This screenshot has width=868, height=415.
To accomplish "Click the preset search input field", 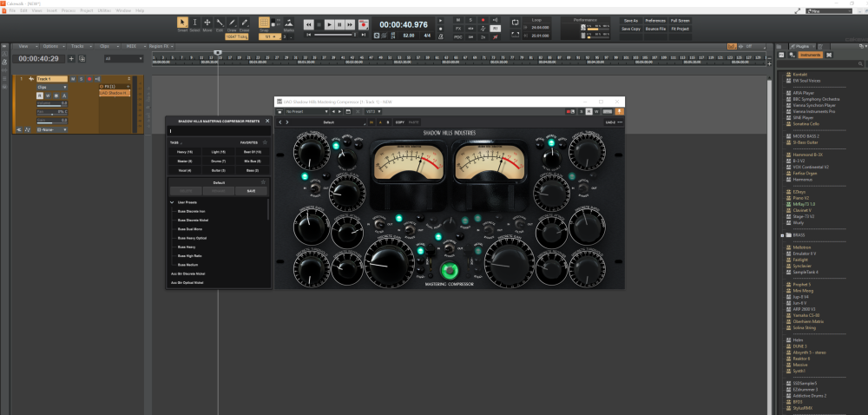I will 220,131.
